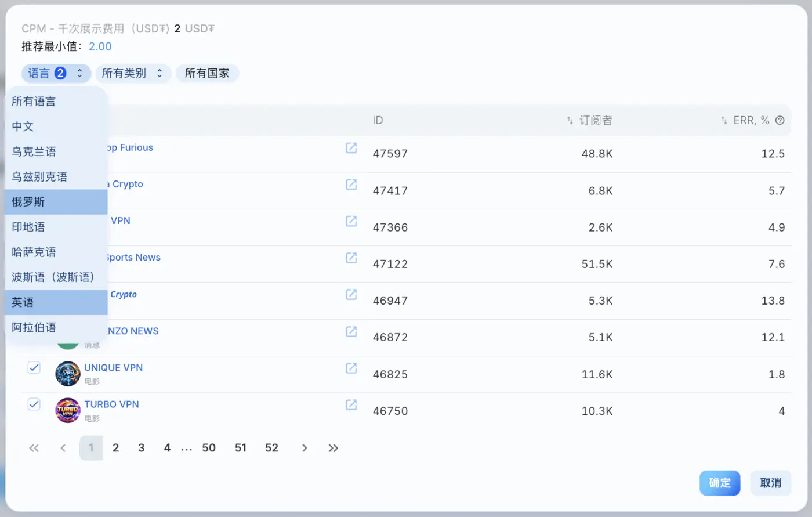Collapse the 语言 language dropdown
812x517 pixels.
56,73
